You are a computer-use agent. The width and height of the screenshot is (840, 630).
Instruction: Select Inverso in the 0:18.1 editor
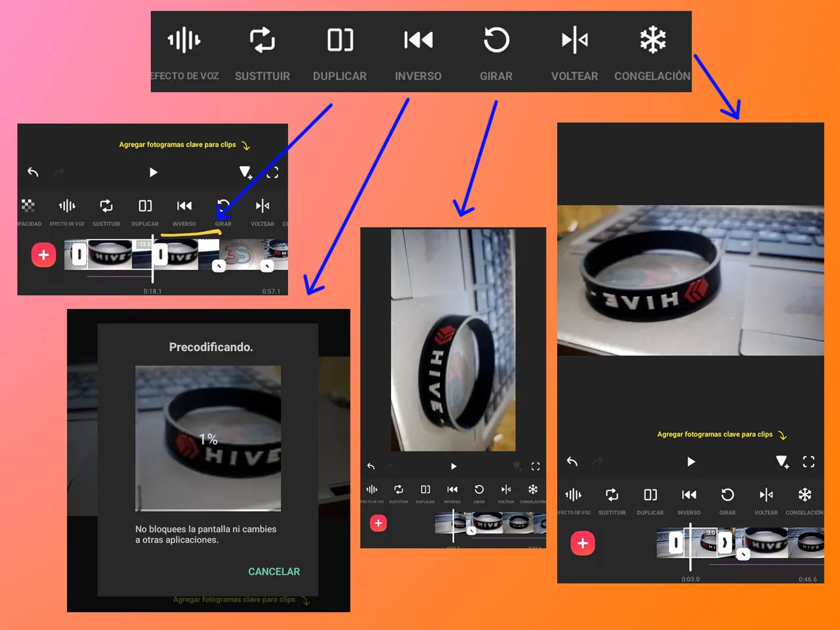pyautogui.click(x=184, y=212)
